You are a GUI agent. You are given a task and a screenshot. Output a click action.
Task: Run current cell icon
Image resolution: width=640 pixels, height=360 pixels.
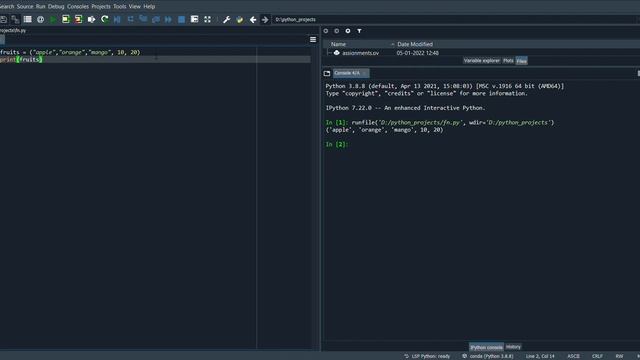(66, 19)
